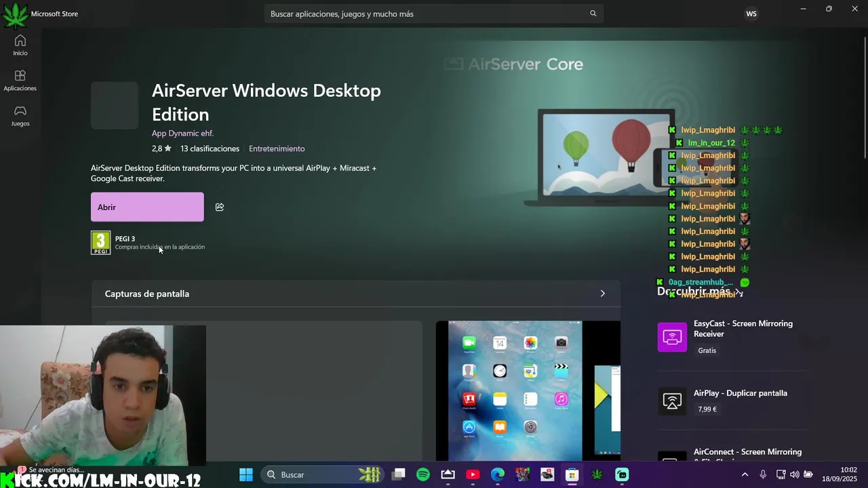Focus the Buscar aplicaciones search field

pos(433,14)
